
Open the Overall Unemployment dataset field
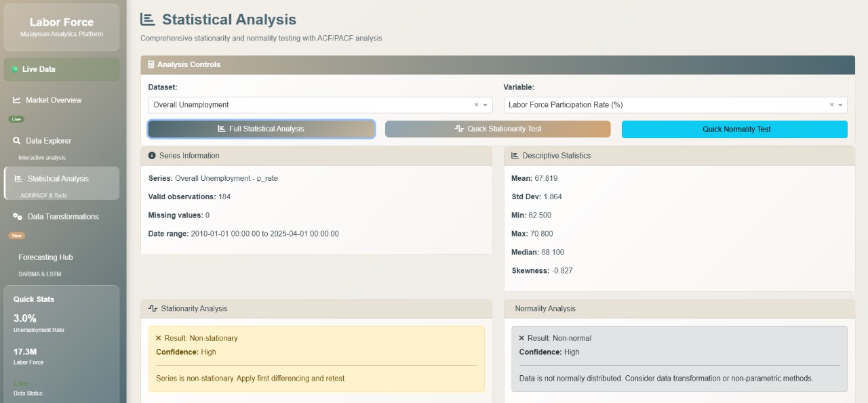[x=305, y=105]
